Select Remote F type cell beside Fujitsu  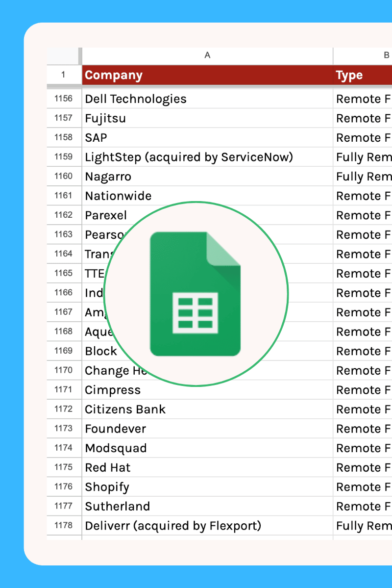pos(363,118)
